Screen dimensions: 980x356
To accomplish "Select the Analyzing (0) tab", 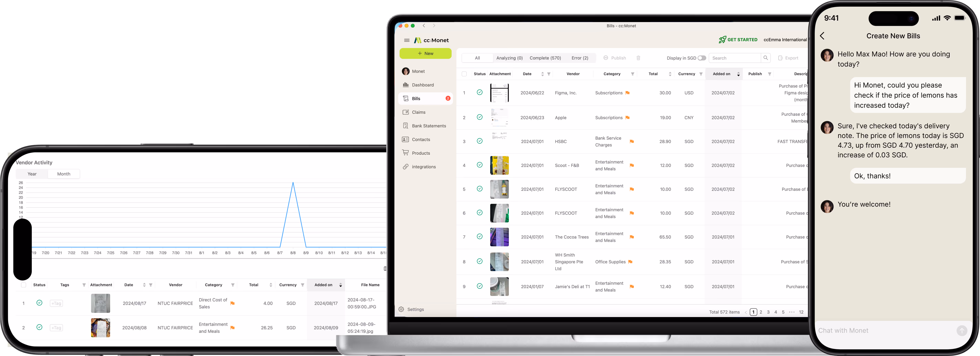I will (x=509, y=58).
